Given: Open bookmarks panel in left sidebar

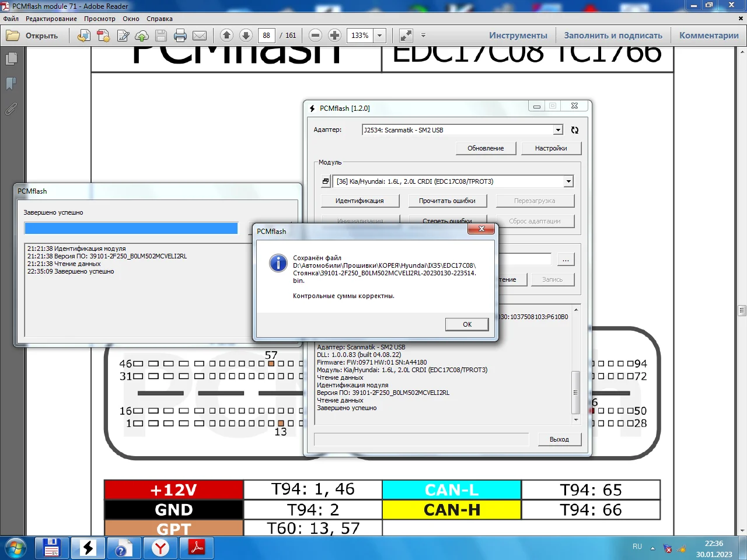Looking at the screenshot, I should coord(11,83).
